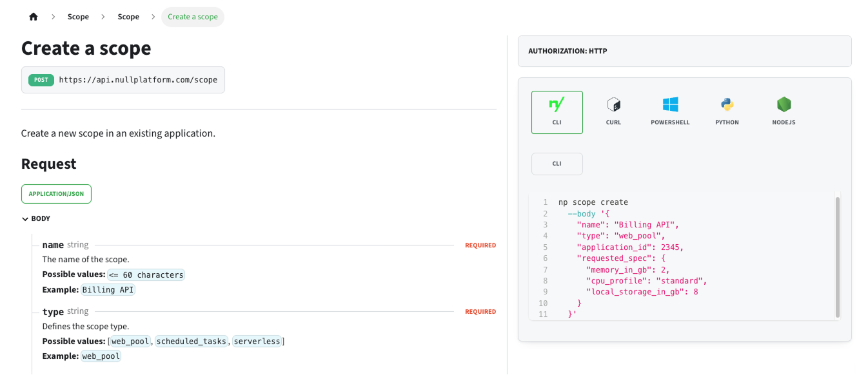Select the APPLICATION/JSON content type chip

click(56, 193)
